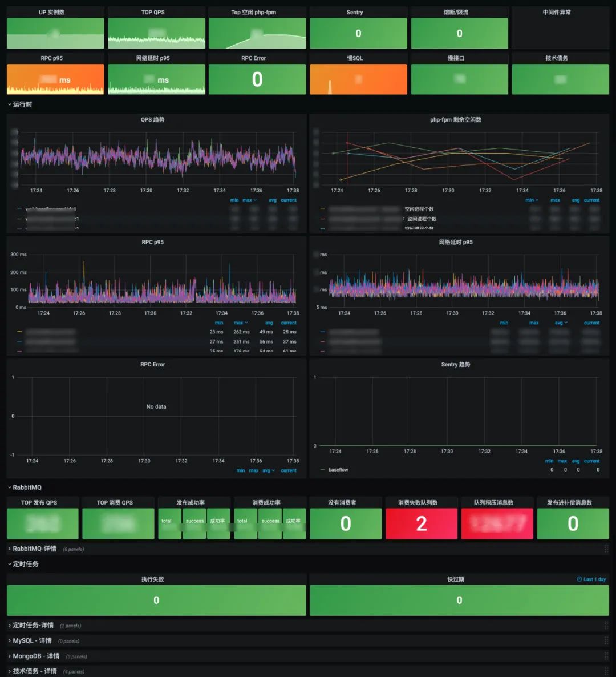Toggle the baseflow series in Sentry 趋势 legend
The width and height of the screenshot is (616, 677).
338,470
